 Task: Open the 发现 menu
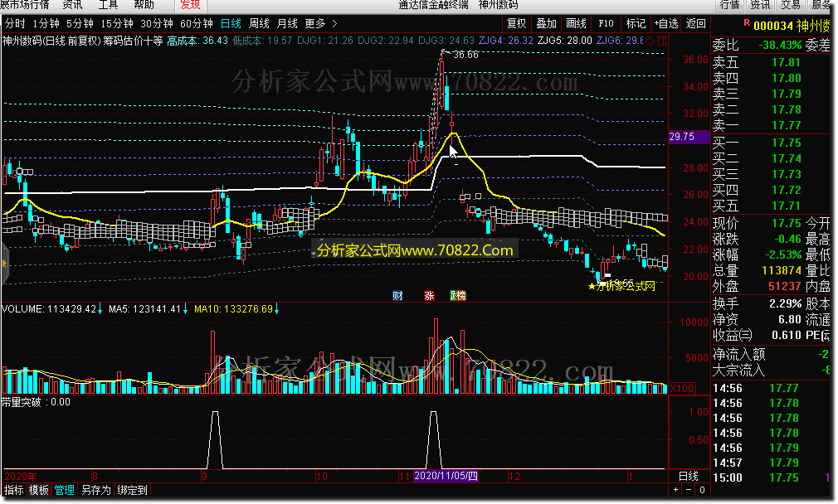(x=190, y=5)
